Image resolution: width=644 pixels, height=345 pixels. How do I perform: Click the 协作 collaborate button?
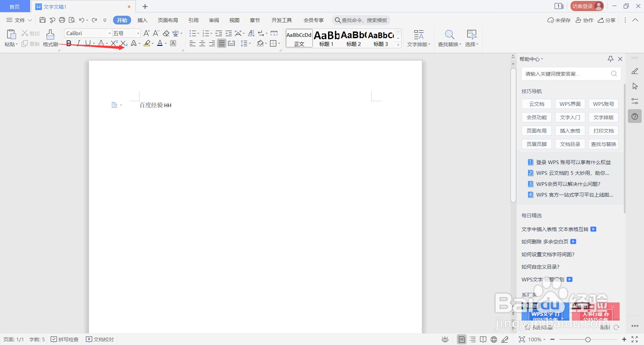tap(585, 20)
